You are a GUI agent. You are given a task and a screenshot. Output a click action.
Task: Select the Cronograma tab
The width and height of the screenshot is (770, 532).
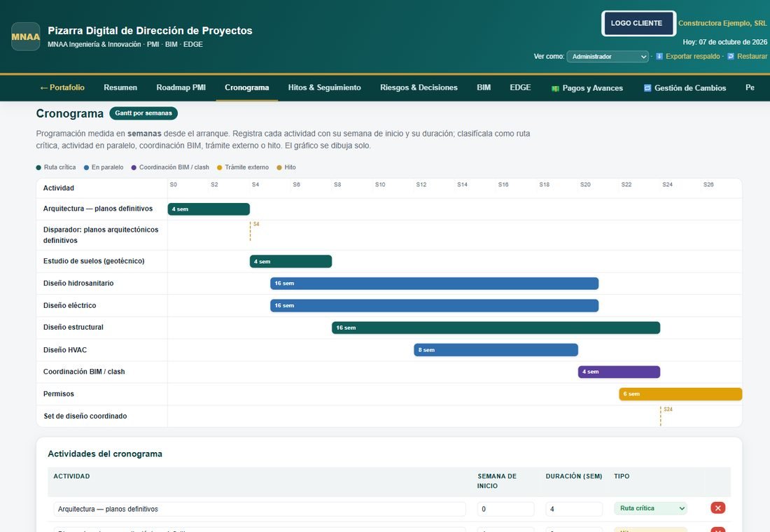pos(246,87)
